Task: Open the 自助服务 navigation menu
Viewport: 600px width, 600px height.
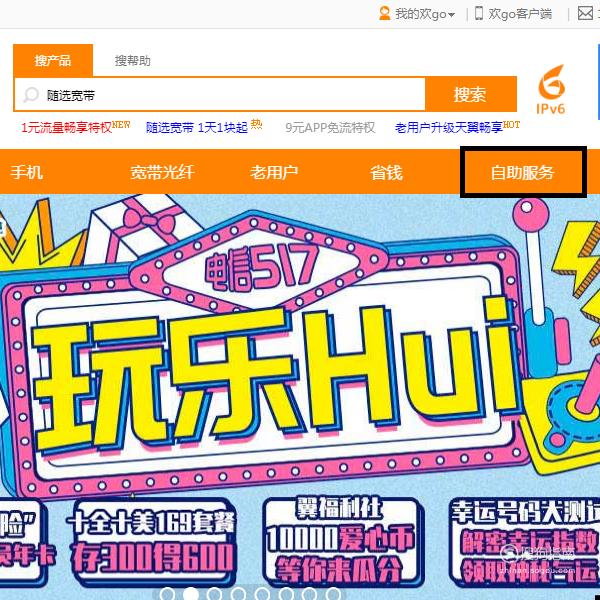Action: tap(523, 172)
